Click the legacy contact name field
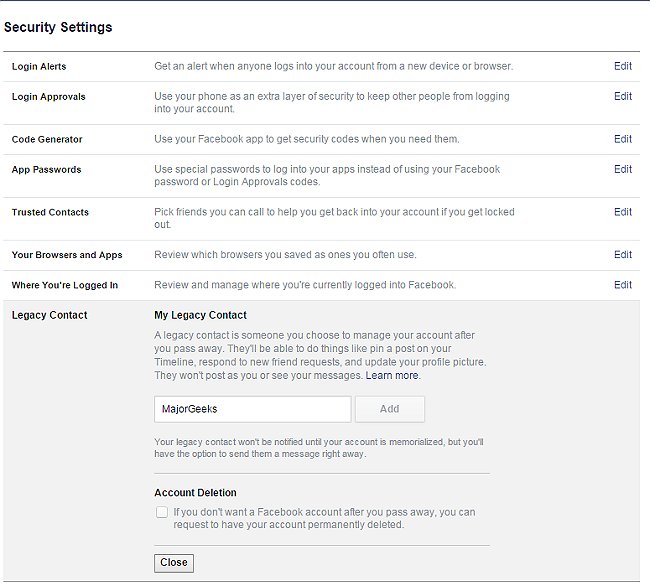Viewport: 650px width, 586px height. [x=252, y=409]
